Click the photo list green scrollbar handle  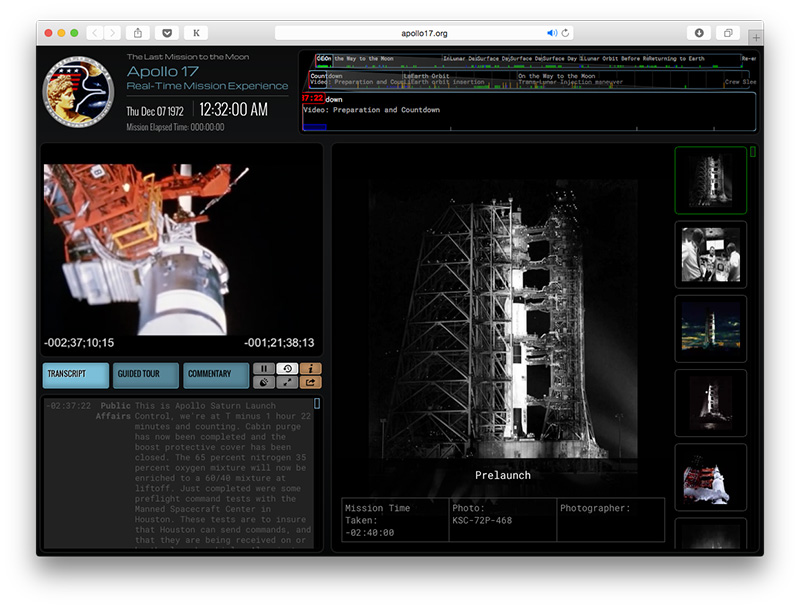(x=753, y=151)
